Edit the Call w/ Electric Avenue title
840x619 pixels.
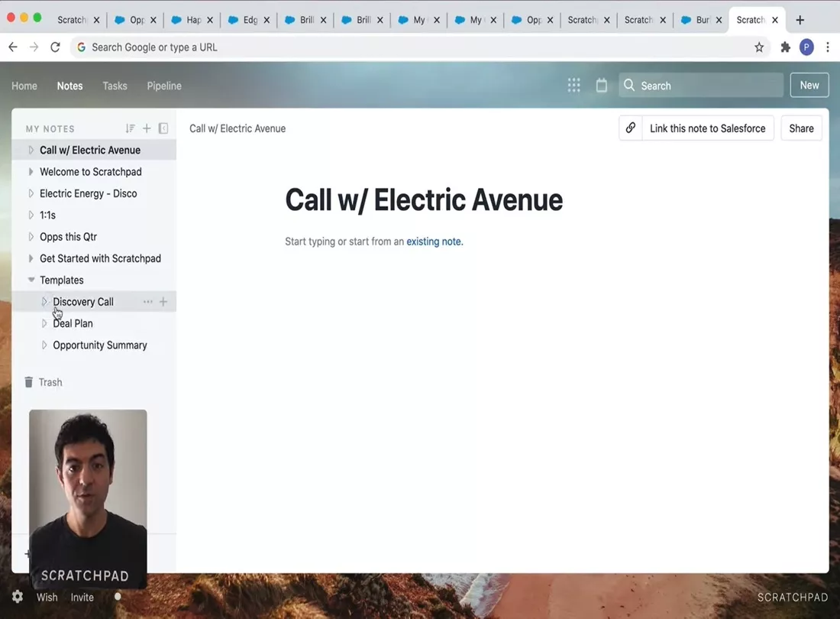(424, 200)
